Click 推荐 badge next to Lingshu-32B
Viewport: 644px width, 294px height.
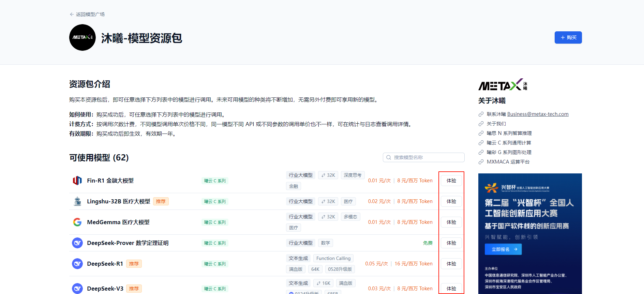[x=161, y=201]
